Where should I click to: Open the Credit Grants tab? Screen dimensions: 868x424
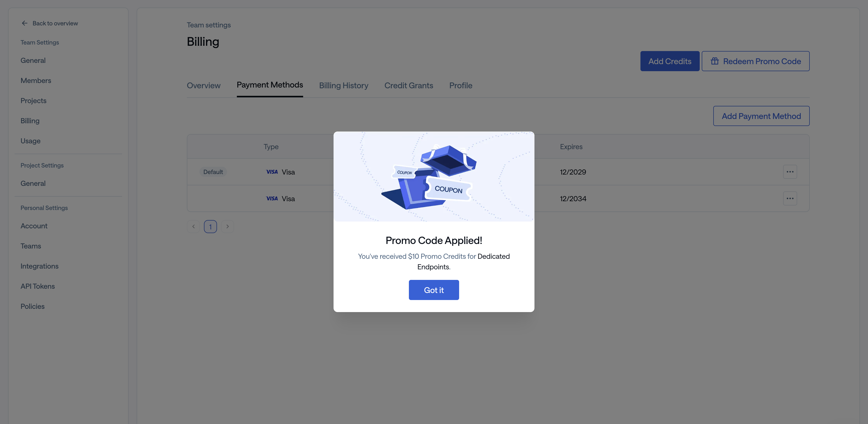pyautogui.click(x=409, y=85)
